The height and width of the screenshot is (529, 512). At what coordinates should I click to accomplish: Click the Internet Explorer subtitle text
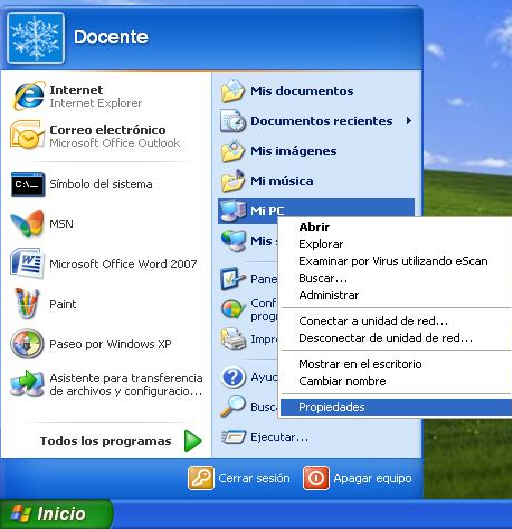click(96, 103)
